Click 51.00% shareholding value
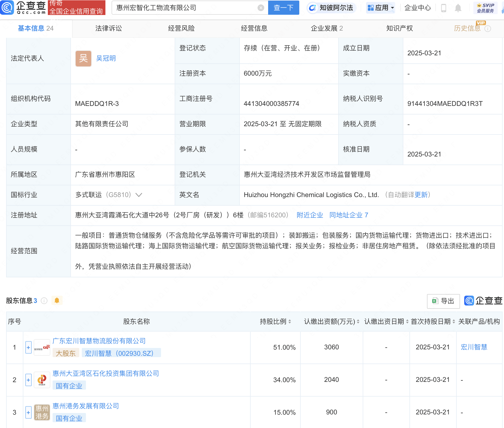504x428 pixels. 284,347
